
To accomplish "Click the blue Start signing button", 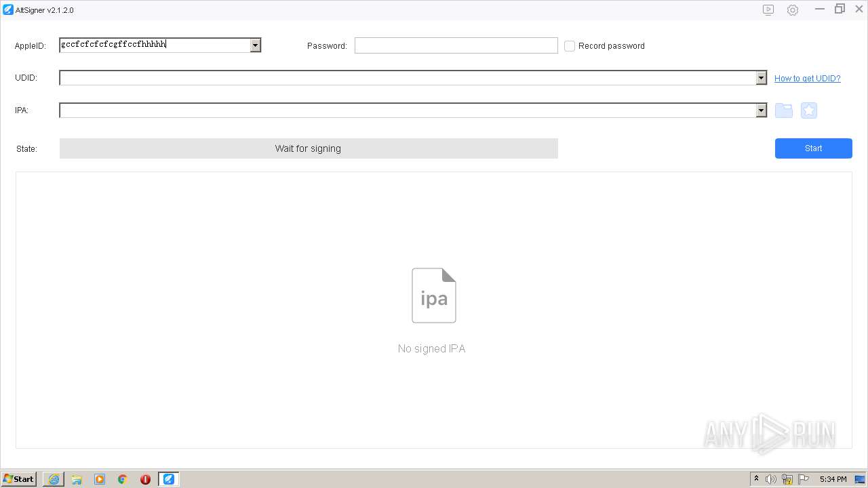I will (813, 148).
